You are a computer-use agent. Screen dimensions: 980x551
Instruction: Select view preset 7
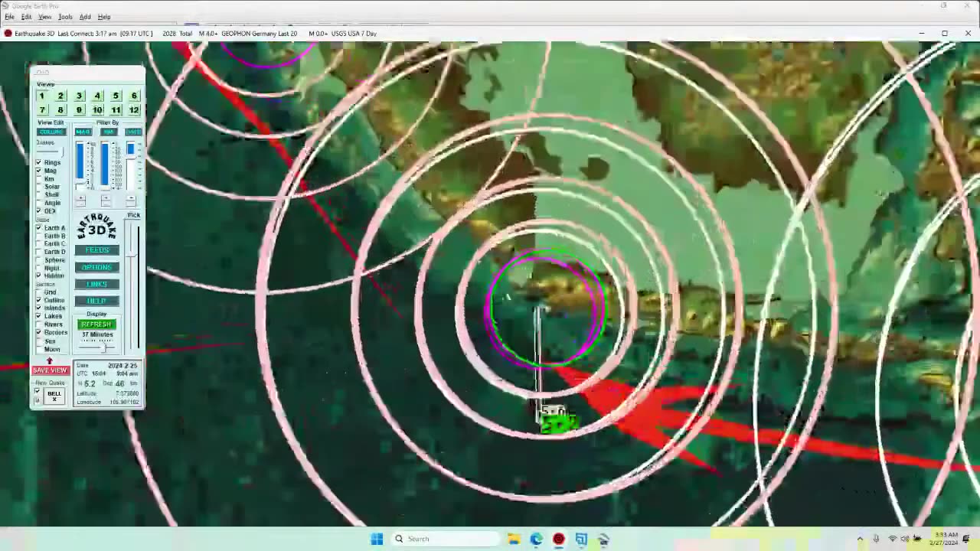coord(41,110)
